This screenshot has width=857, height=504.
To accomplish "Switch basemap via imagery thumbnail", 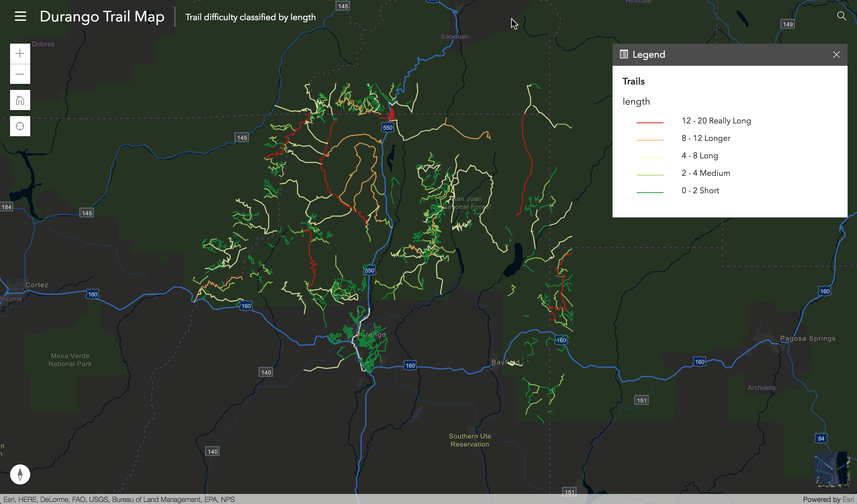I will 831,469.
